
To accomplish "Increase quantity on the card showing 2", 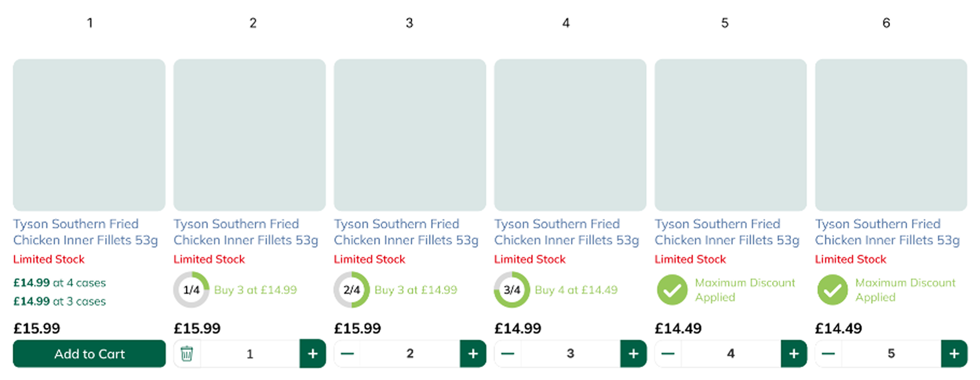I will 473,354.
